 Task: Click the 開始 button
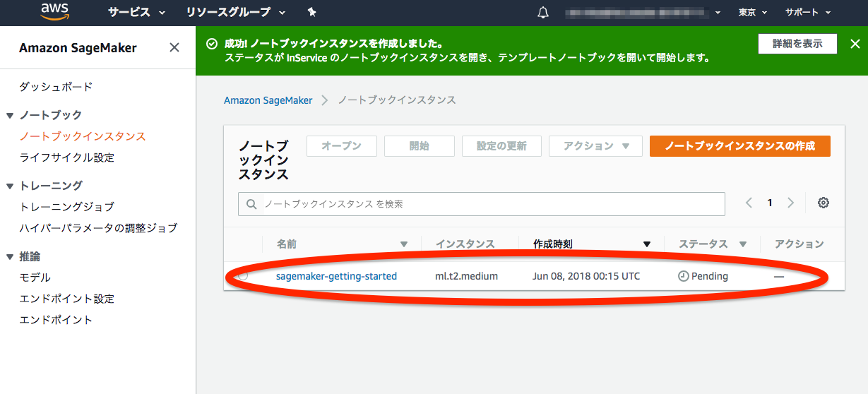420,146
